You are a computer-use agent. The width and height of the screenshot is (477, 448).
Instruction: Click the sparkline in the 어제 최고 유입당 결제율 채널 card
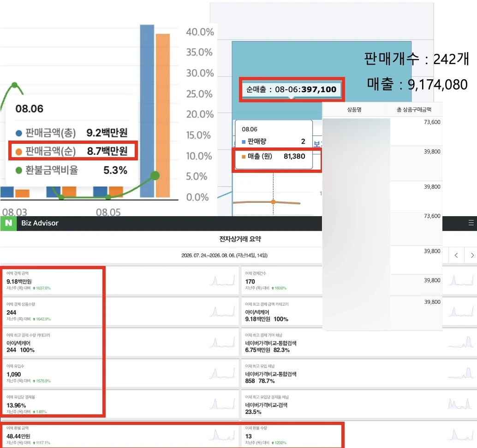461,404
